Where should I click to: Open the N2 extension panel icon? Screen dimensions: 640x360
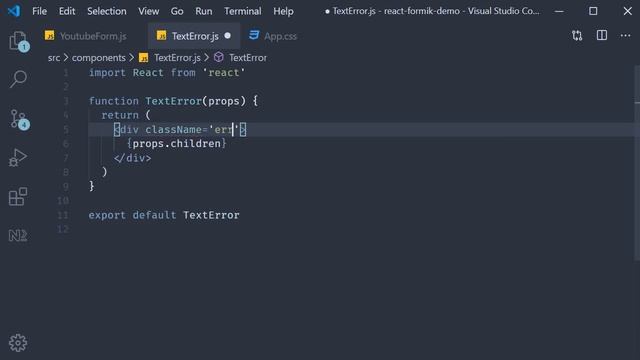click(18, 236)
